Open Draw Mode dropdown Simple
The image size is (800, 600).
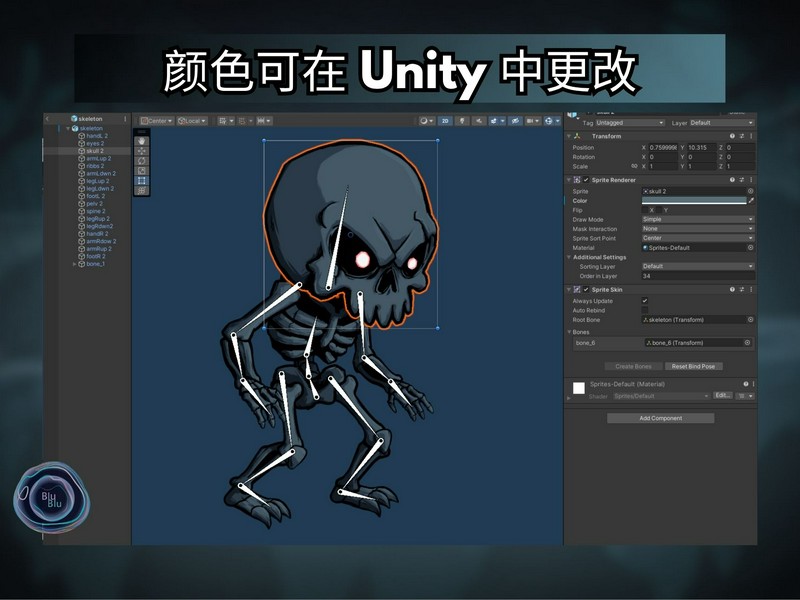(697, 219)
